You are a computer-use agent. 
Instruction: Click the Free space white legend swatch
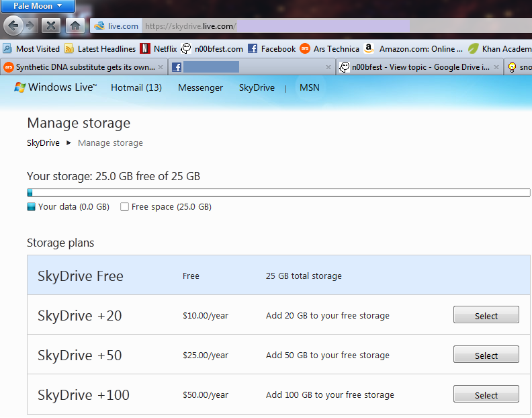click(124, 207)
